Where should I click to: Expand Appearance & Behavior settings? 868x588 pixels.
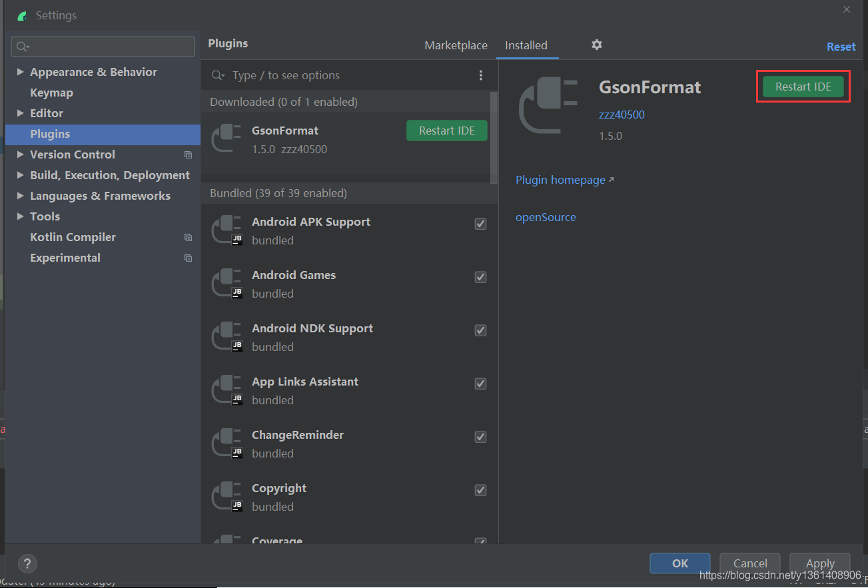(21, 72)
